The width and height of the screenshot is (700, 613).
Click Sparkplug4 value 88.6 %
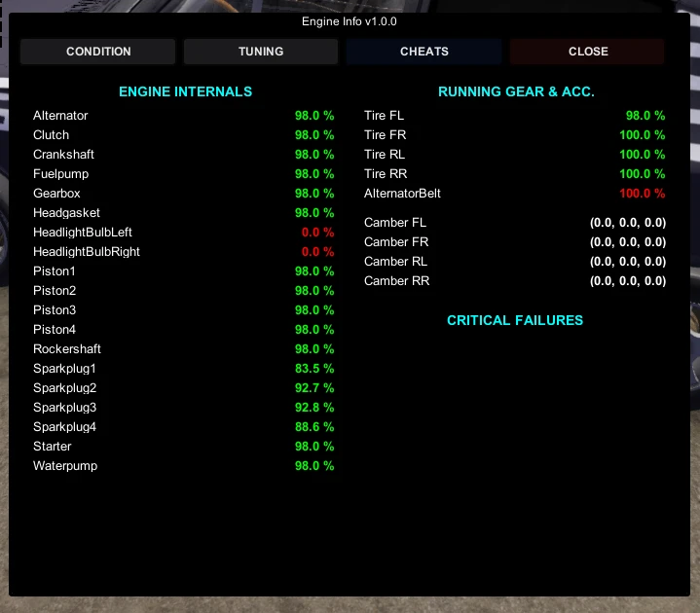pyautogui.click(x=314, y=427)
